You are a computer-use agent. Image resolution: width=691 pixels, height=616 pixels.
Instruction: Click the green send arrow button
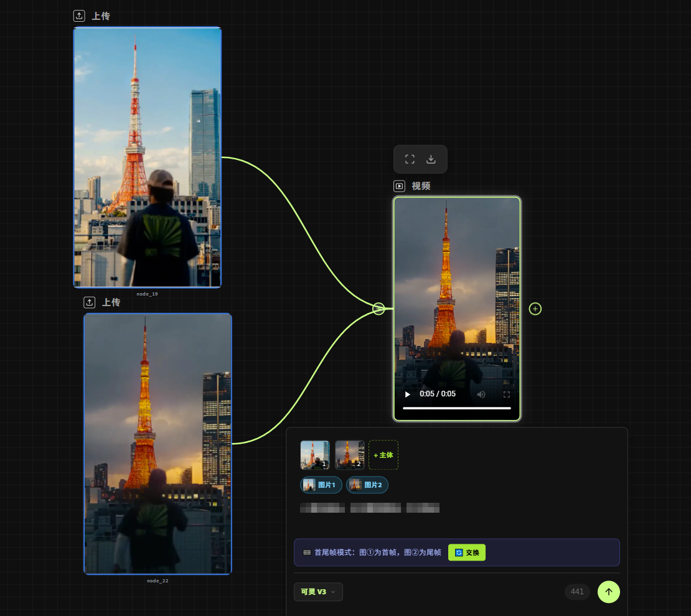[x=608, y=592]
